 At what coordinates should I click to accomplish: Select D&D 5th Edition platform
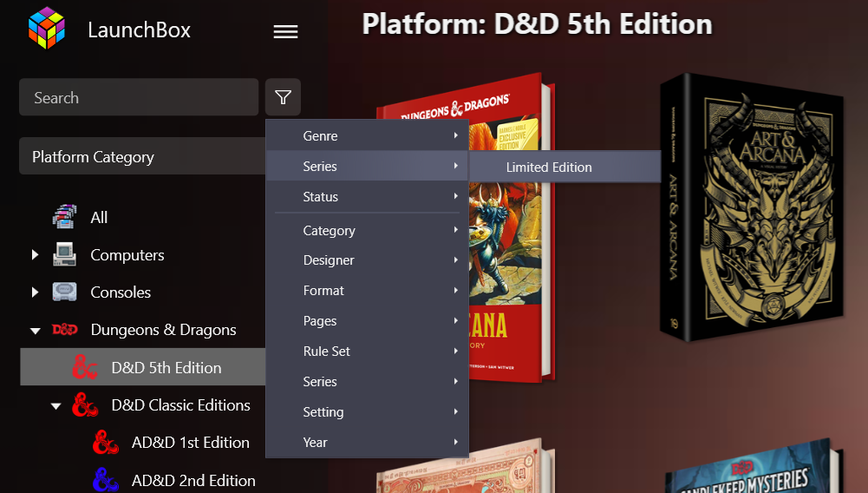[x=143, y=366]
